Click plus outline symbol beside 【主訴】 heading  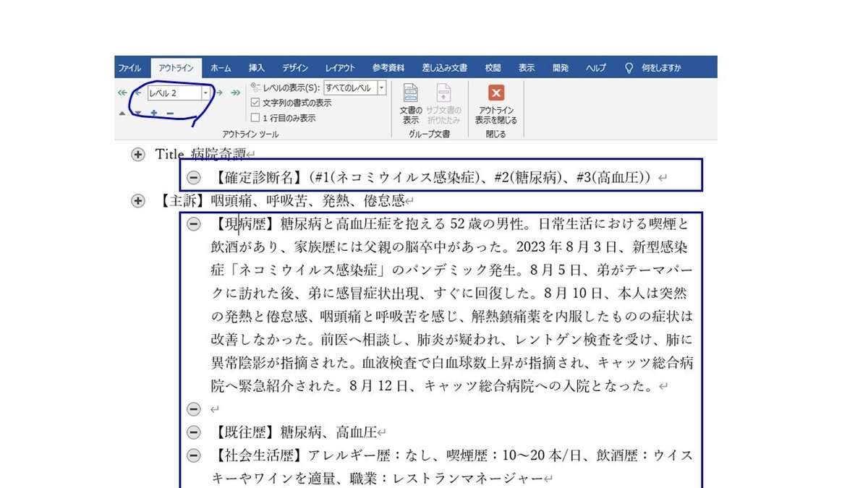click(138, 200)
